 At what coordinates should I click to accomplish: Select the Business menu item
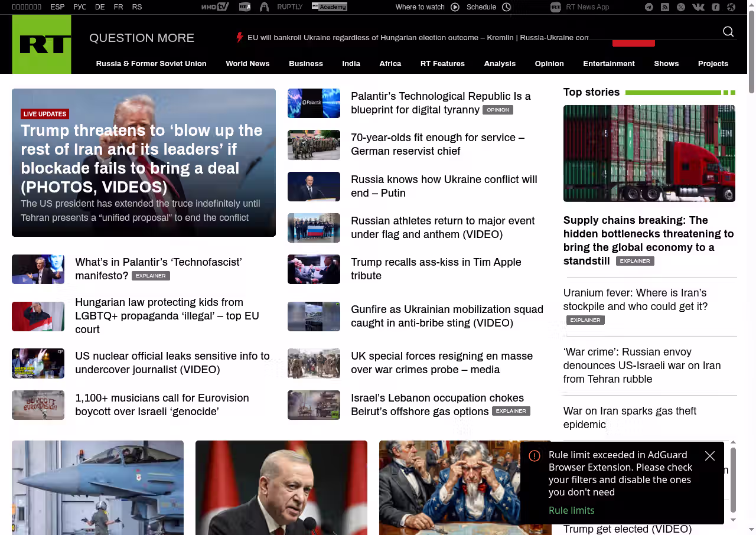[305, 64]
